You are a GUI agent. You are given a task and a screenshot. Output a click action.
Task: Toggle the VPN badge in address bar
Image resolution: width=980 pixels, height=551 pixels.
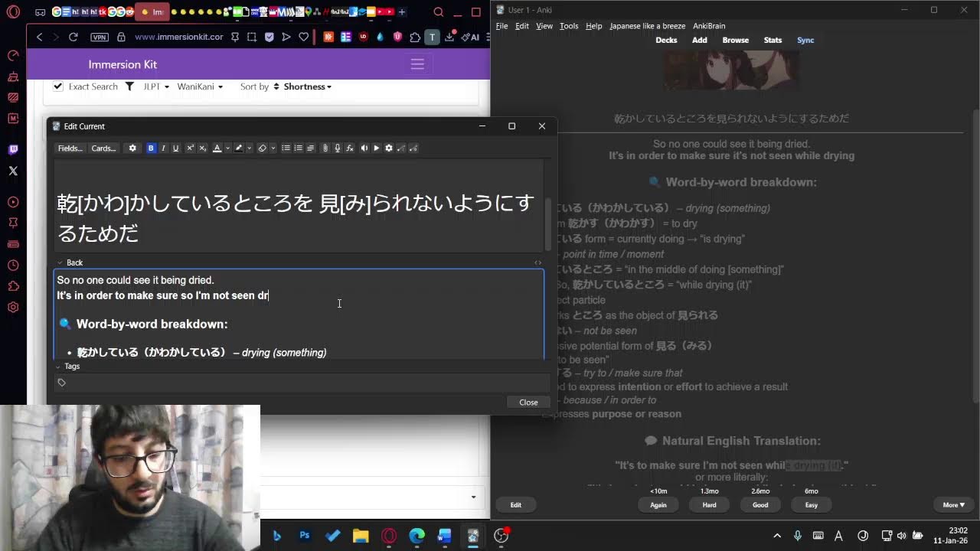click(x=100, y=37)
